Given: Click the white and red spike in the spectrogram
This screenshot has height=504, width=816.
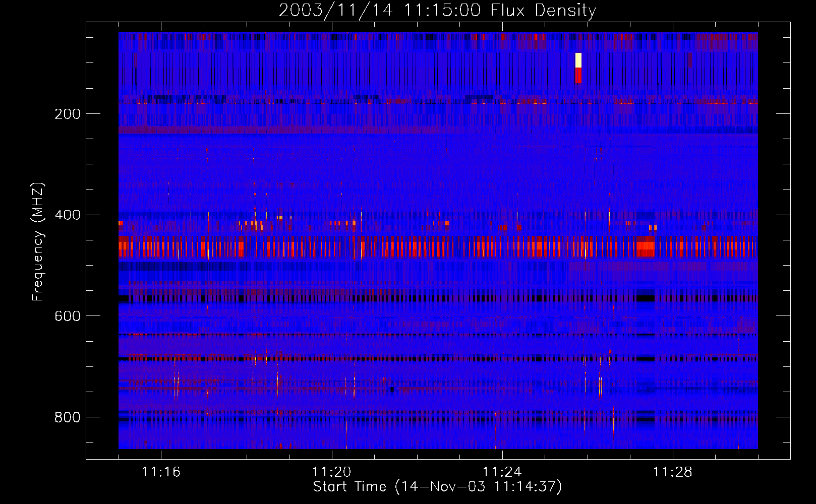Looking at the screenshot, I should click(578, 68).
